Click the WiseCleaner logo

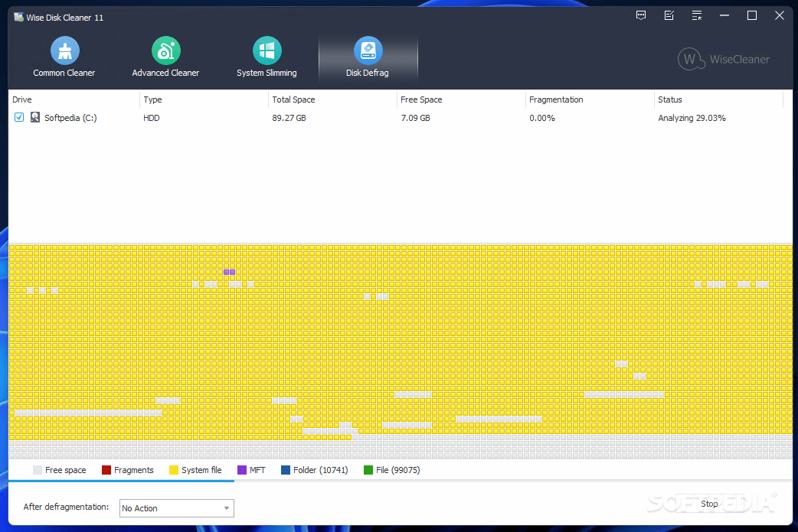pyautogui.click(x=724, y=60)
